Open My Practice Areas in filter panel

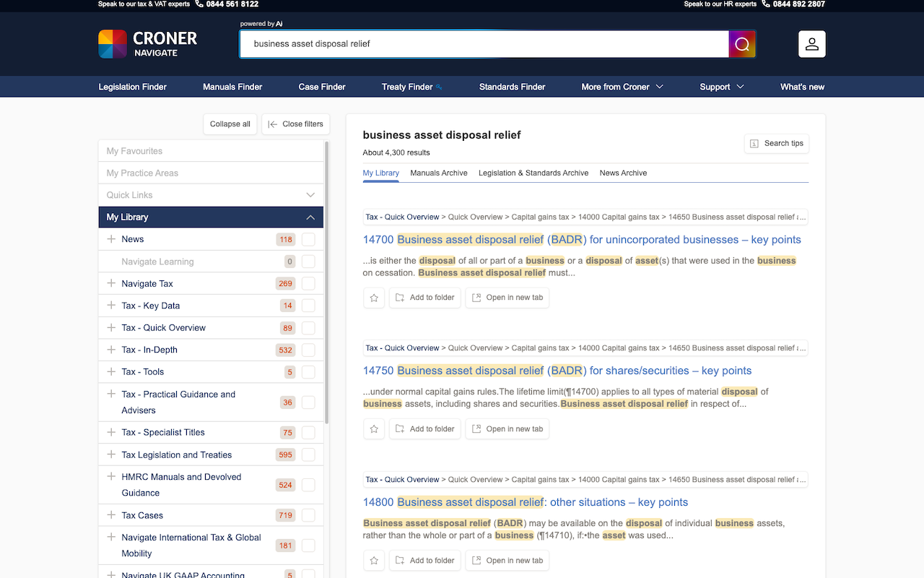[x=211, y=173]
